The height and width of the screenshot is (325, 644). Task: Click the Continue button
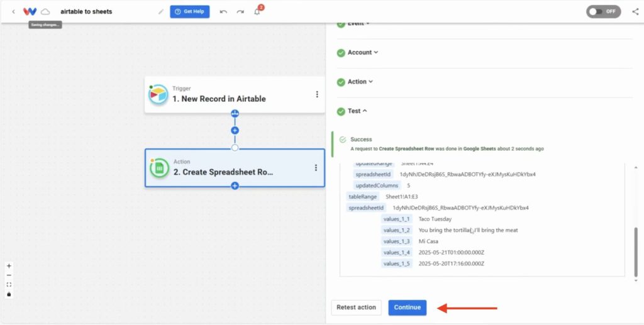tap(408, 307)
